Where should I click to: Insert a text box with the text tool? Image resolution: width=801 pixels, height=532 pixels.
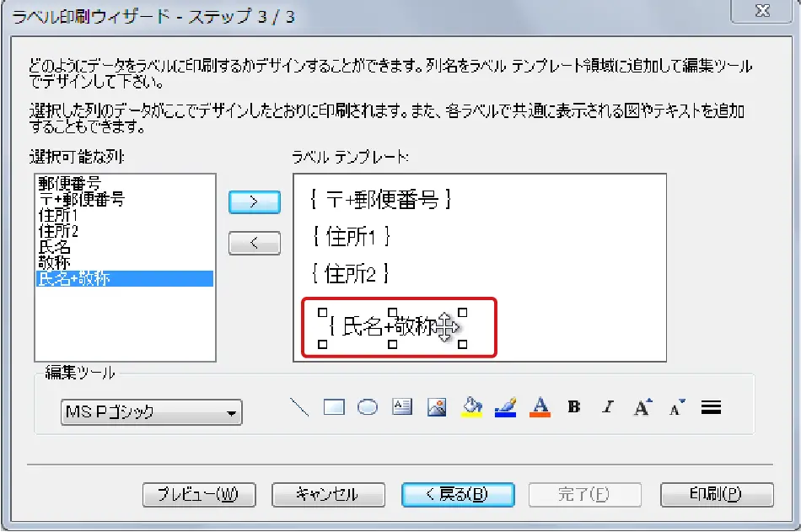pyautogui.click(x=402, y=406)
